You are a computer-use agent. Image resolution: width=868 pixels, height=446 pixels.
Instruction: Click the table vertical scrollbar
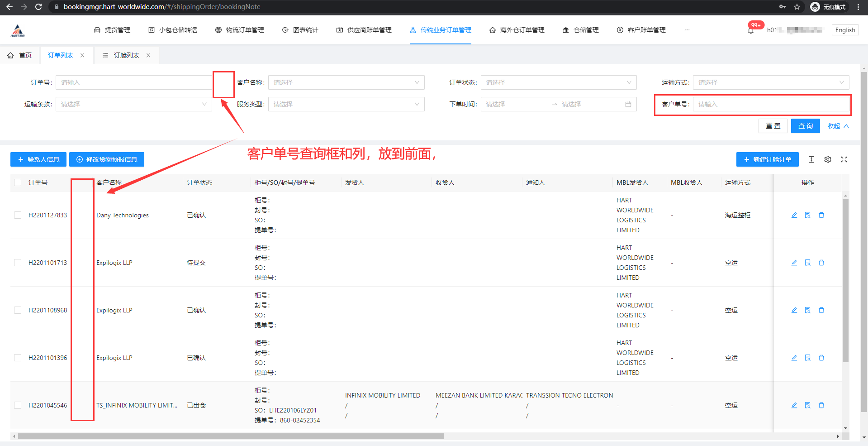coord(845,281)
